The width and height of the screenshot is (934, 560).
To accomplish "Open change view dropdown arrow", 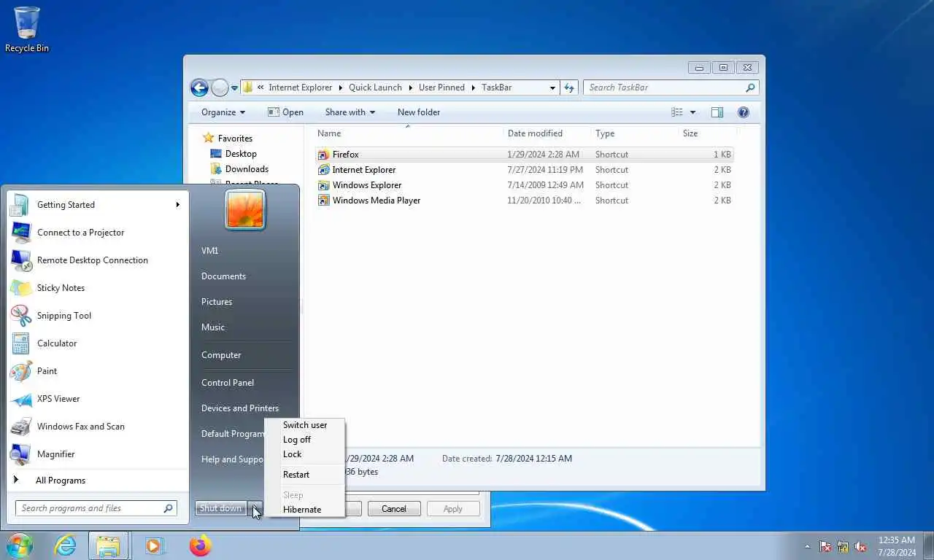I will click(692, 112).
